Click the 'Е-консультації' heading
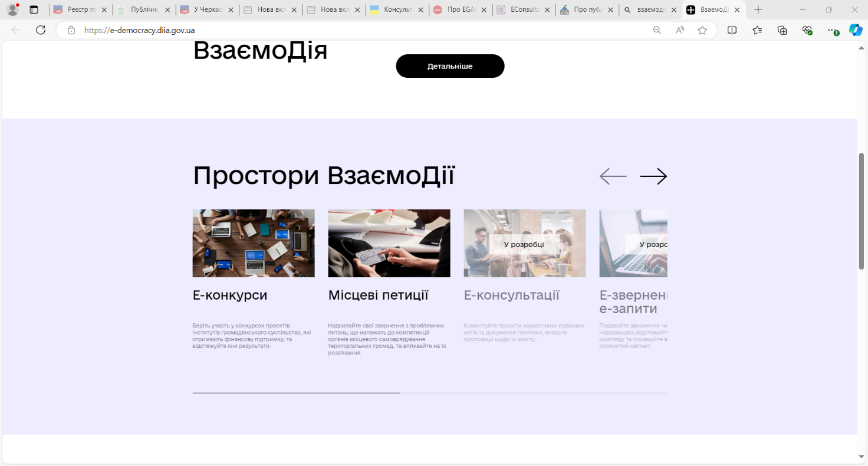Viewport: 868px width, 466px height. pos(511,295)
